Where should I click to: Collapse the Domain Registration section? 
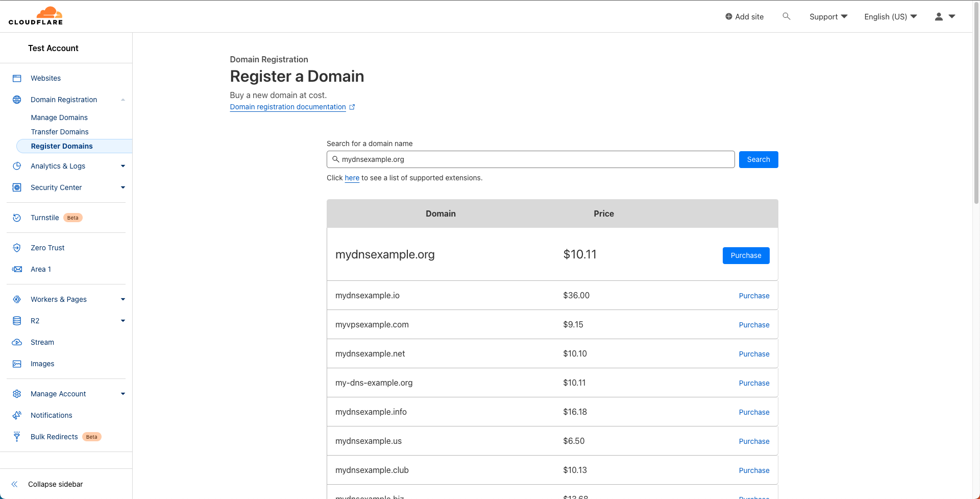(122, 100)
